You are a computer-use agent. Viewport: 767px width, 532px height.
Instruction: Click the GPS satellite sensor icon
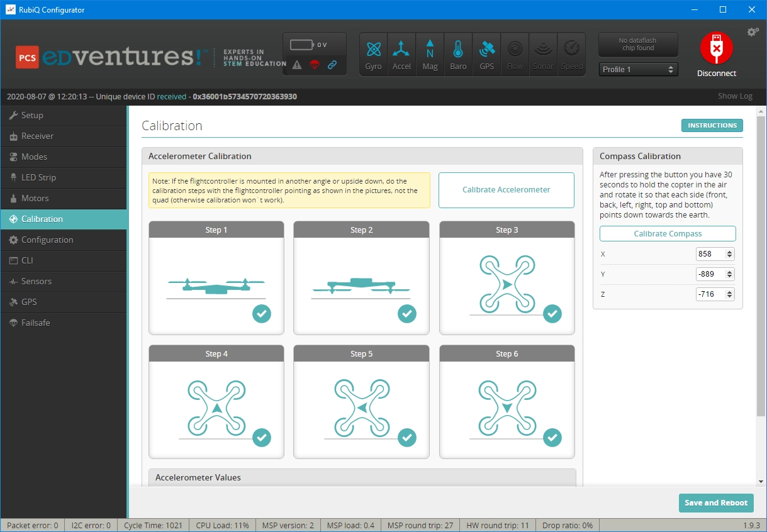click(486, 54)
